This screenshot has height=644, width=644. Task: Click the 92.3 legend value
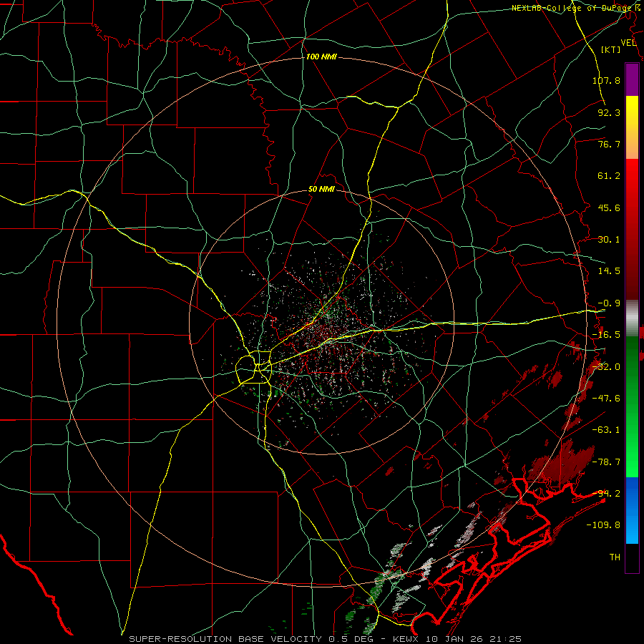tap(609, 112)
